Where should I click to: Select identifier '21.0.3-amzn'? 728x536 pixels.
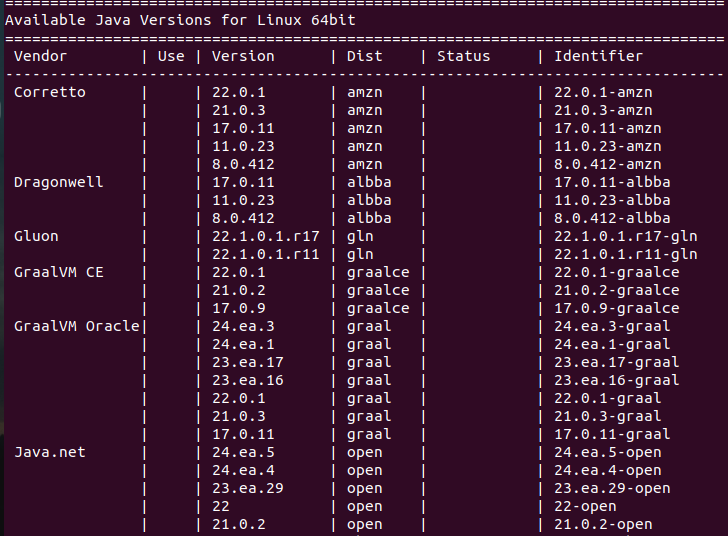[603, 110]
